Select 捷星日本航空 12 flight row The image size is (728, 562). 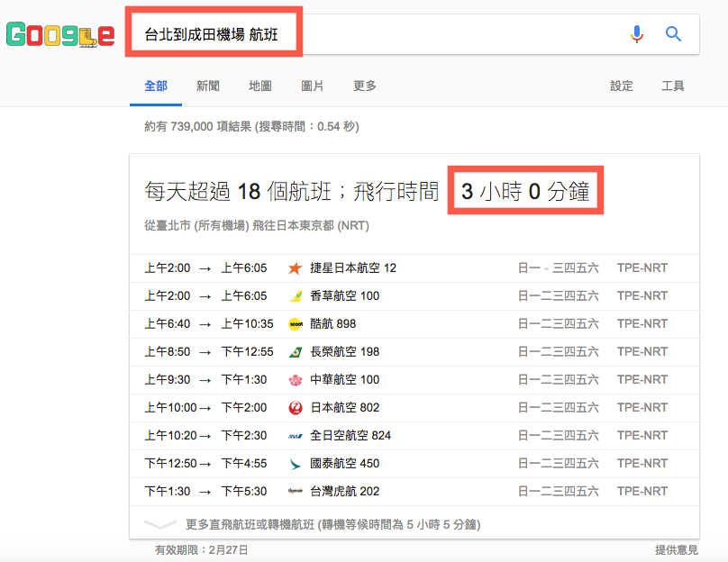point(414,268)
